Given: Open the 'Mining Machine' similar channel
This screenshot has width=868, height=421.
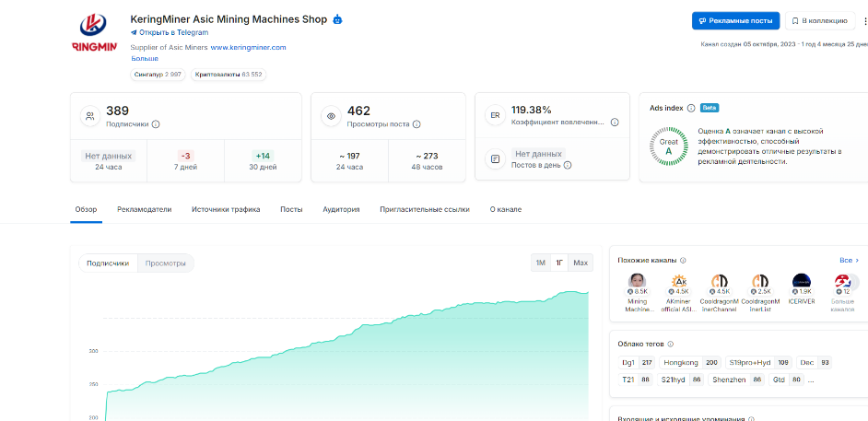Looking at the screenshot, I should (637, 293).
